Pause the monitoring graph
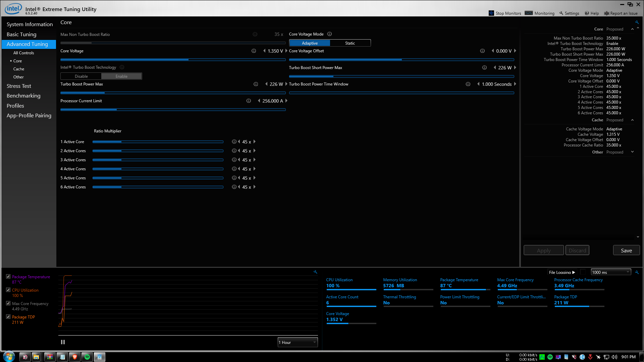Image resolution: width=644 pixels, height=362 pixels. 63,342
